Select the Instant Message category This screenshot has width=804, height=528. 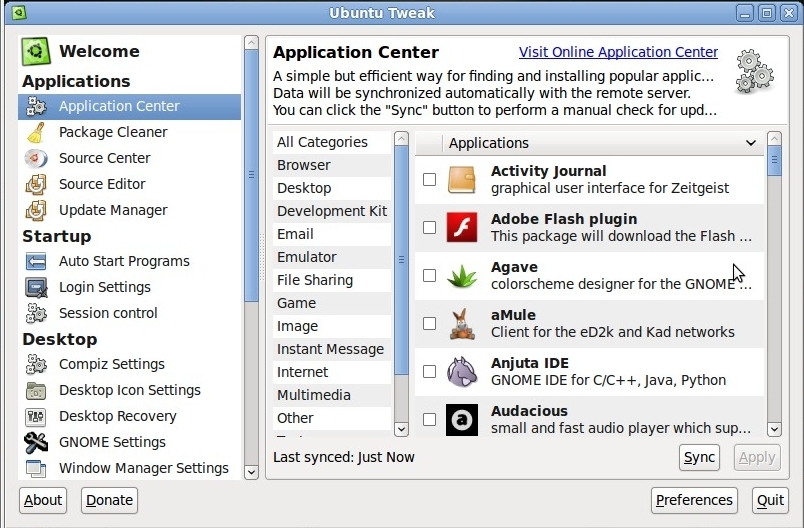pyautogui.click(x=332, y=350)
